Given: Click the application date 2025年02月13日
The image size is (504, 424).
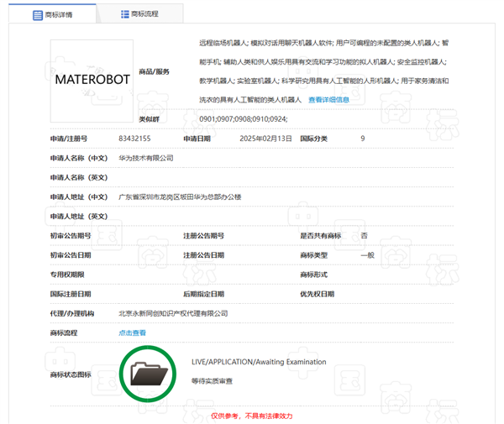Looking at the screenshot, I should tap(265, 139).
